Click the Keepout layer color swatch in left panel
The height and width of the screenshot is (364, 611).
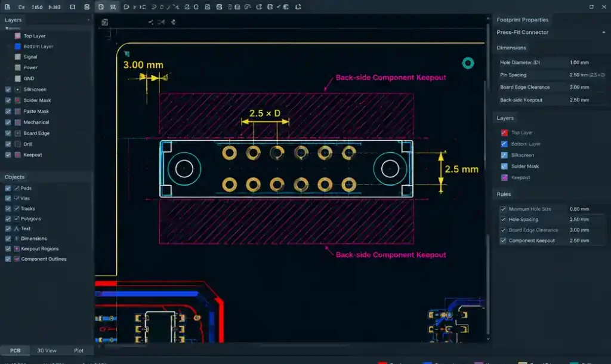pyautogui.click(x=17, y=155)
